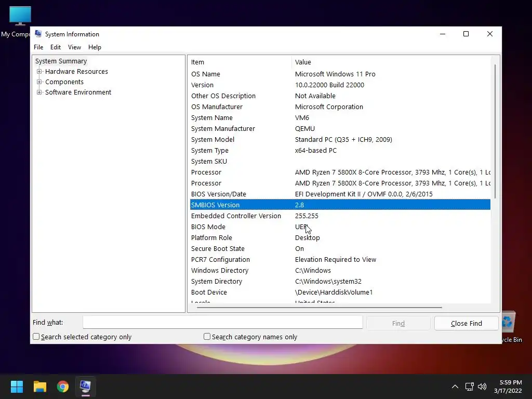The height and width of the screenshot is (399, 532).
Task: Select System Manufacturer row
Action: tap(340, 129)
